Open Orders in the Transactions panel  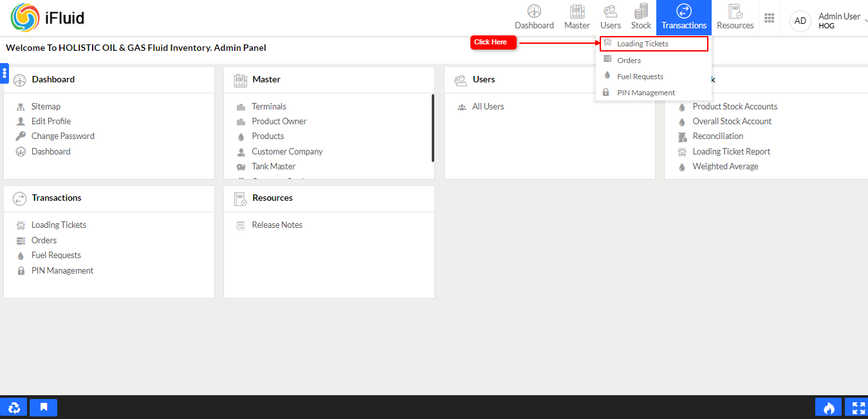tap(44, 240)
